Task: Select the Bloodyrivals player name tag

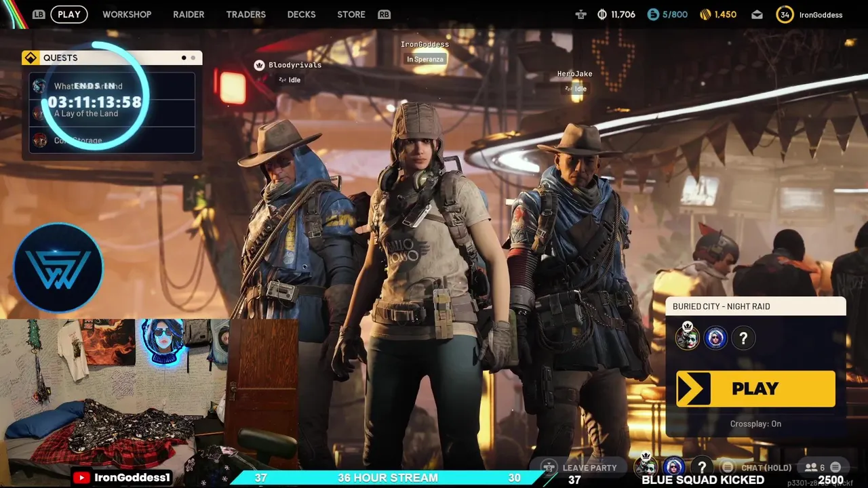Action: click(x=295, y=65)
